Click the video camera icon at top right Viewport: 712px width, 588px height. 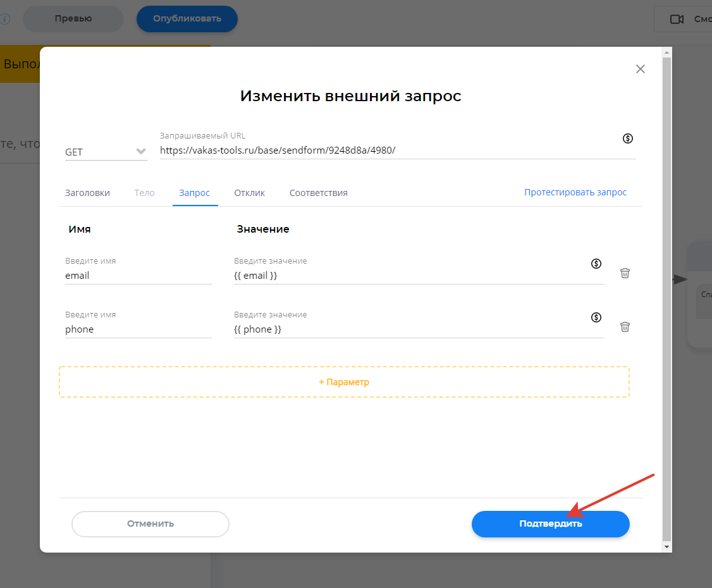click(677, 19)
